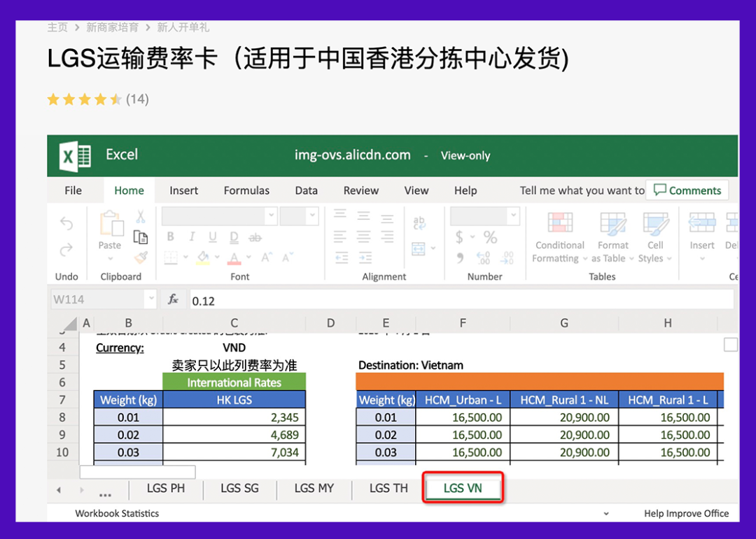This screenshot has width=756, height=539.
Task: Open the 新商家培育 breadcrumb link
Action: point(112,27)
